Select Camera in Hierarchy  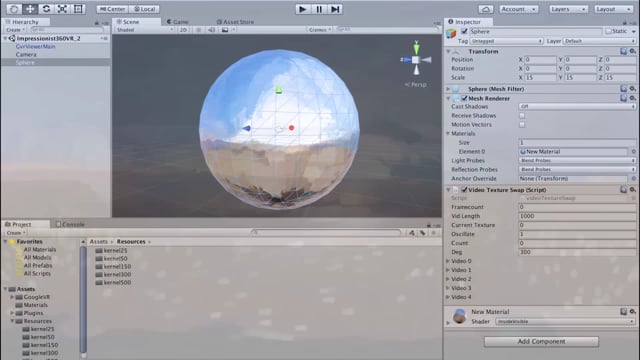[26, 54]
